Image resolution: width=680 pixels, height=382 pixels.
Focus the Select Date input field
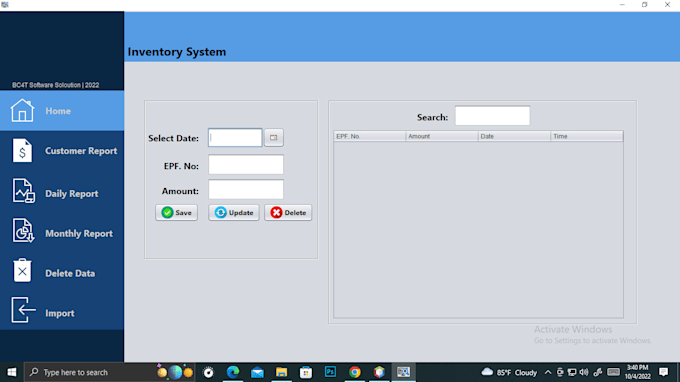235,137
